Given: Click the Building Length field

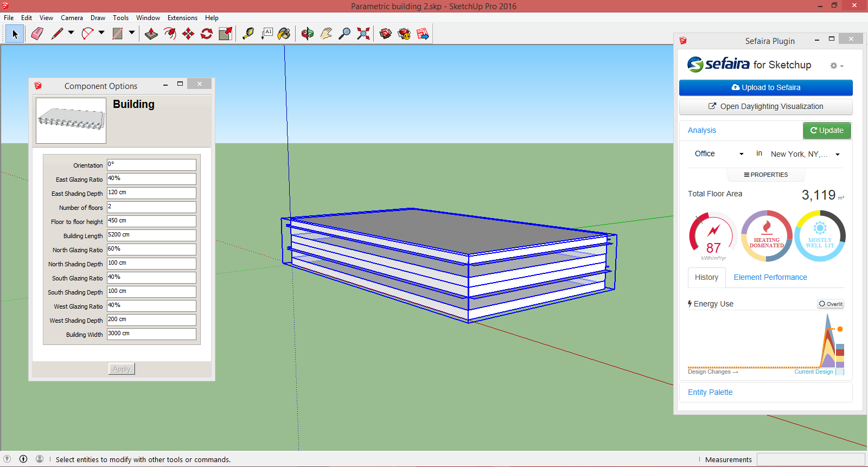Looking at the screenshot, I should pyautogui.click(x=151, y=235).
